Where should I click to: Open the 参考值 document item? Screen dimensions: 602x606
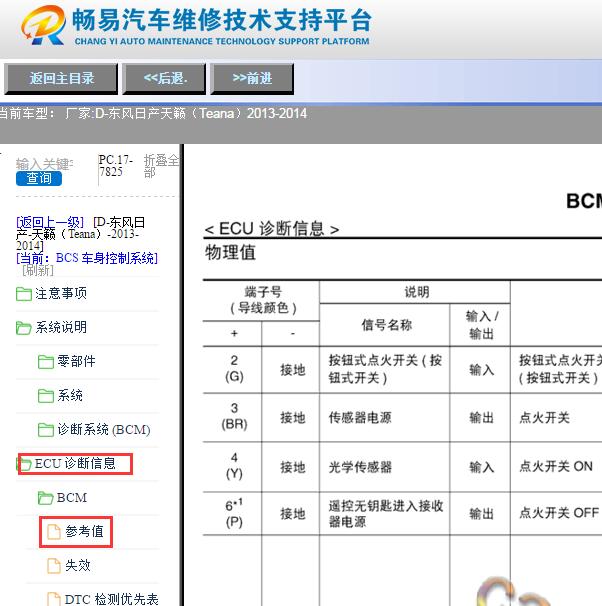84,531
